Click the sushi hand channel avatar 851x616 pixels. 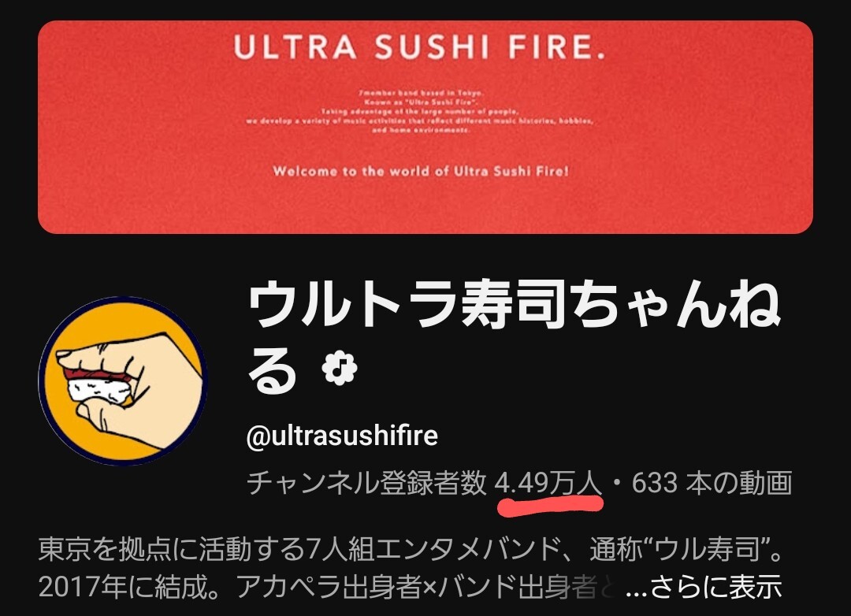pos(123,380)
